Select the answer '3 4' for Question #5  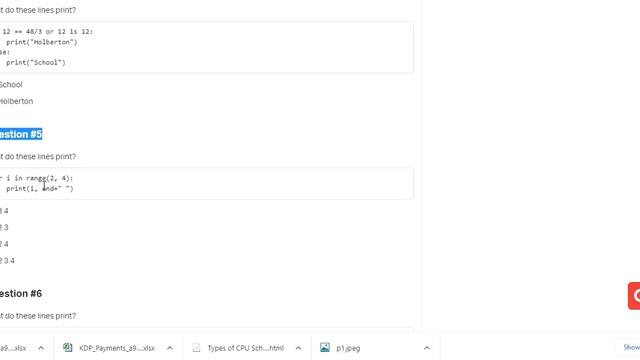pos(4,211)
